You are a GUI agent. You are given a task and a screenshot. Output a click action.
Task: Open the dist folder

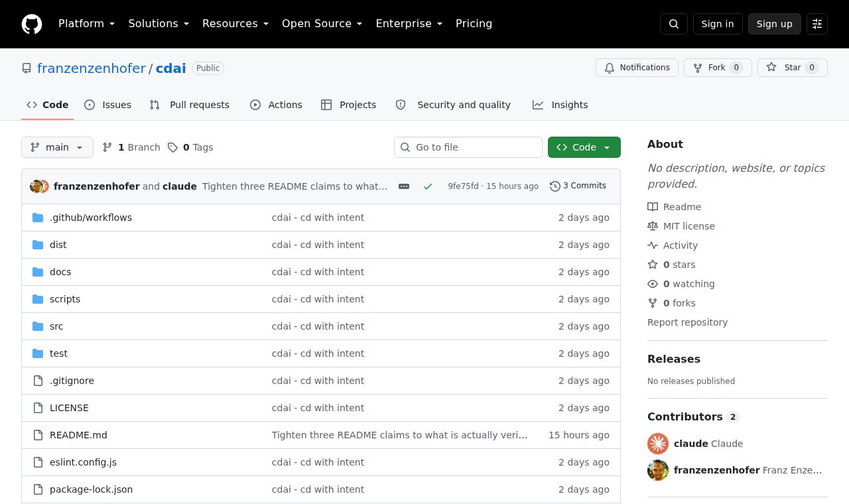point(58,245)
